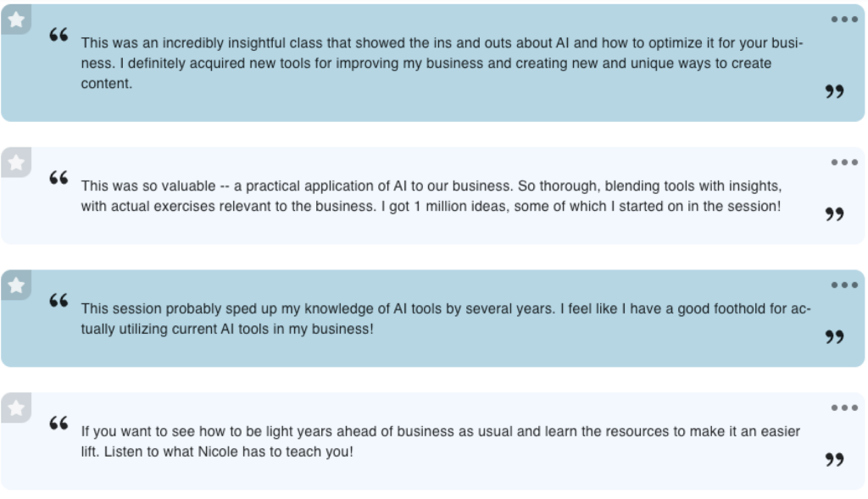Click opening quote mark of 'light years ahead' testimonial
Viewport: 868px width, 499px height.
tap(58, 424)
